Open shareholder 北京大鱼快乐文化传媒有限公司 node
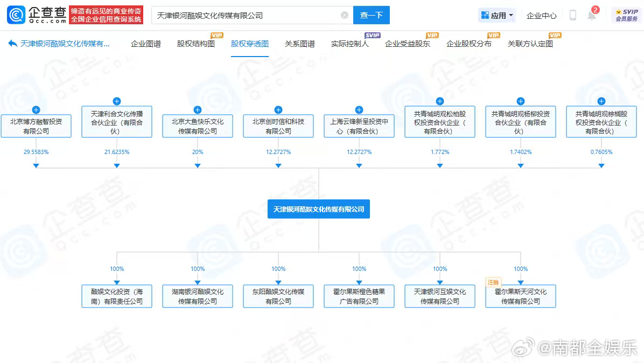644x363 pixels. pyautogui.click(x=198, y=126)
